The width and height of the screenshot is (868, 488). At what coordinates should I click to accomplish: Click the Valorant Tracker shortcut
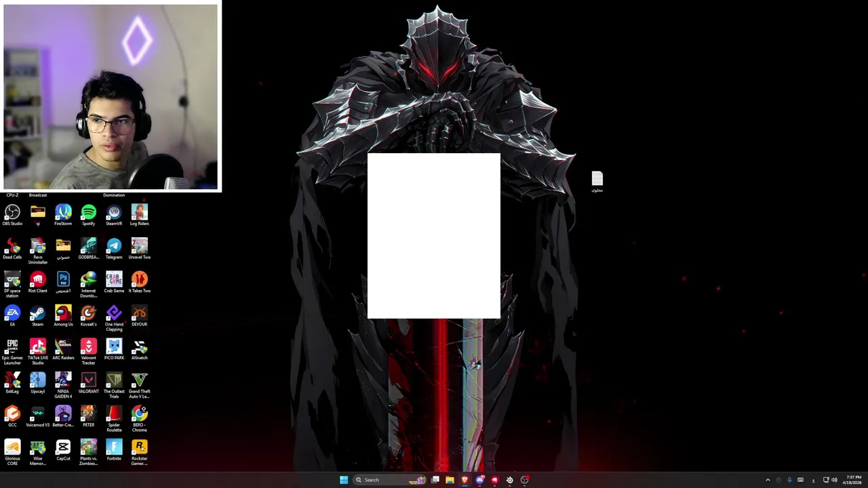click(88, 352)
